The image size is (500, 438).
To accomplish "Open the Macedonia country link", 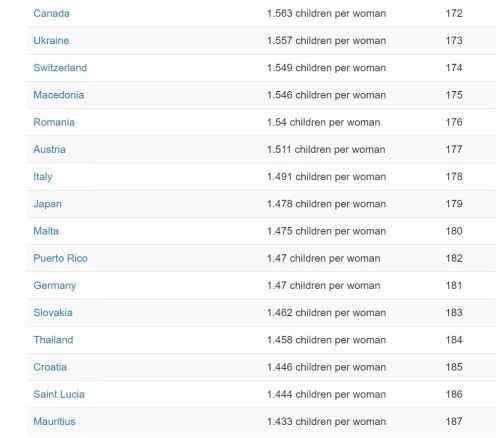I will tap(59, 95).
